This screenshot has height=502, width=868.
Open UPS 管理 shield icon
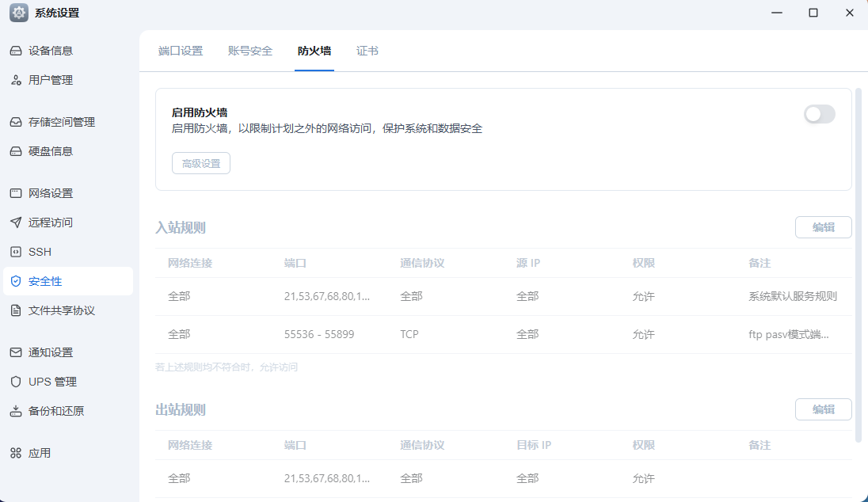pyautogui.click(x=16, y=382)
